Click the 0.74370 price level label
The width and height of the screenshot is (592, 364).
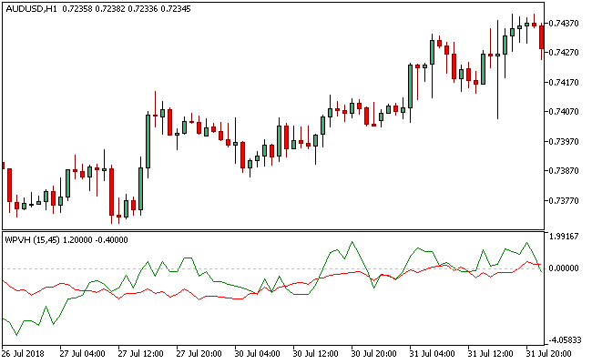(566, 23)
